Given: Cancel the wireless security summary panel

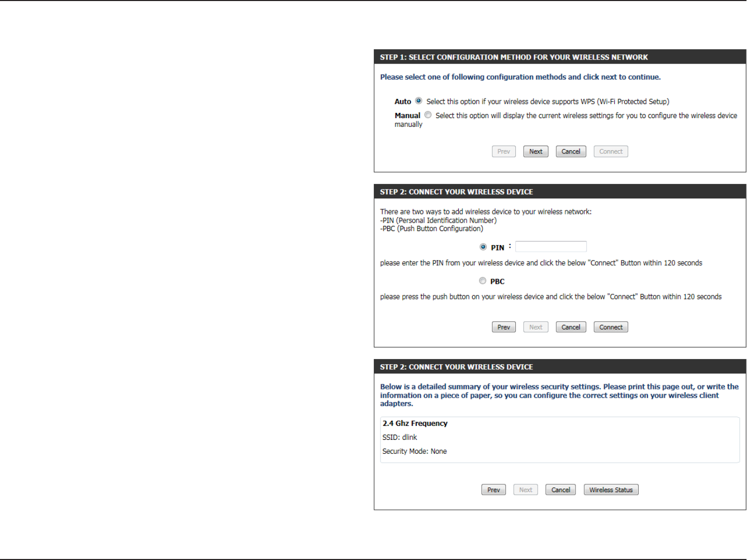Looking at the screenshot, I should click(561, 490).
